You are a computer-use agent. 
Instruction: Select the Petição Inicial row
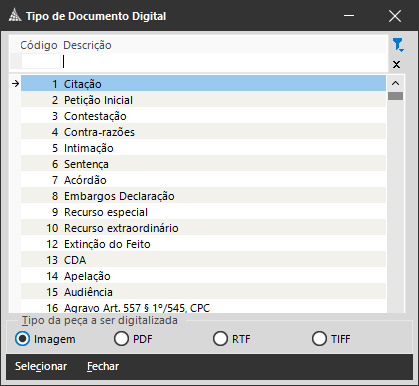click(203, 100)
